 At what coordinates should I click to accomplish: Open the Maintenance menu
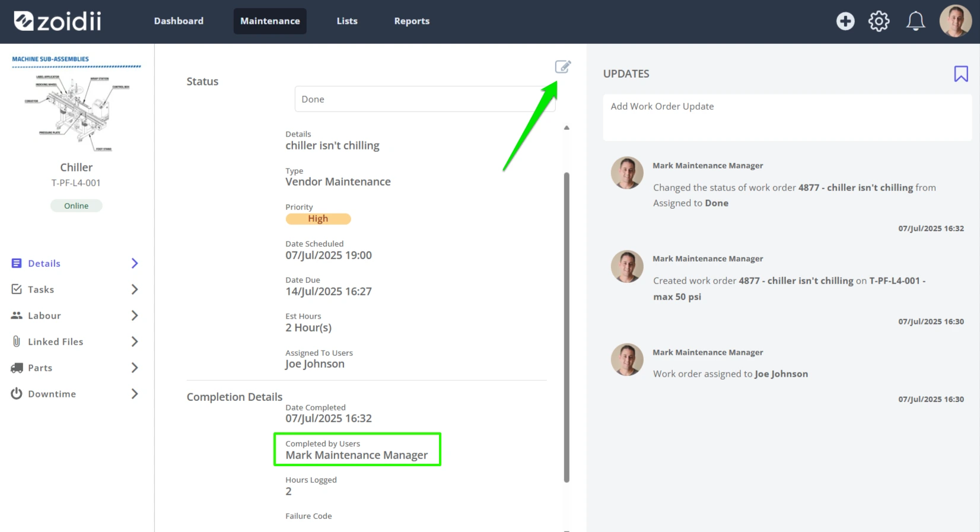click(270, 21)
